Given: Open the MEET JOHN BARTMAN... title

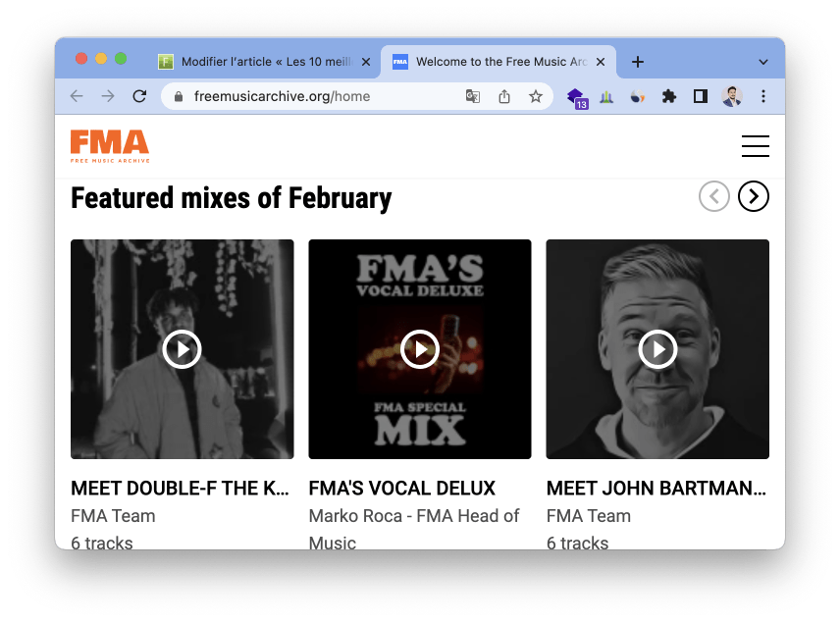Looking at the screenshot, I should [x=656, y=488].
